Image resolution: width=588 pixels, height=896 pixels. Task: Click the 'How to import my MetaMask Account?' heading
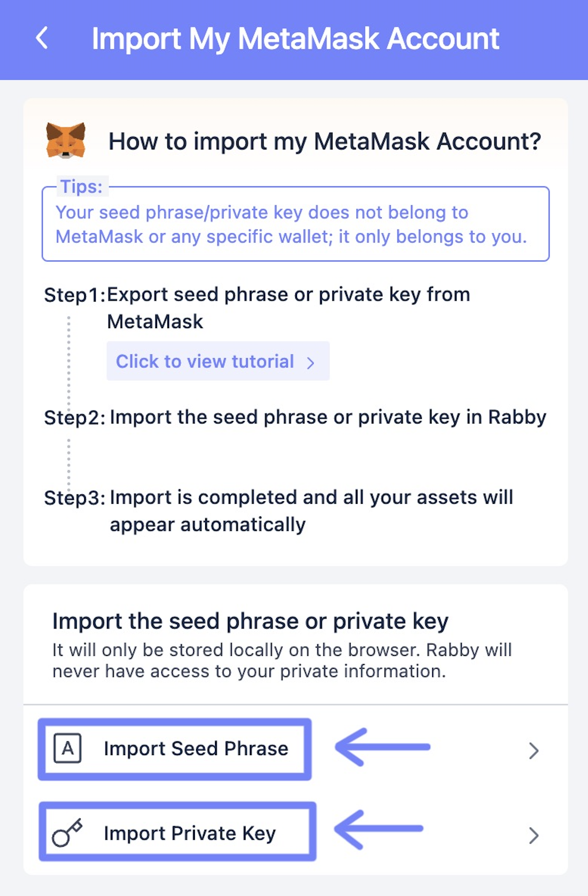[324, 141]
